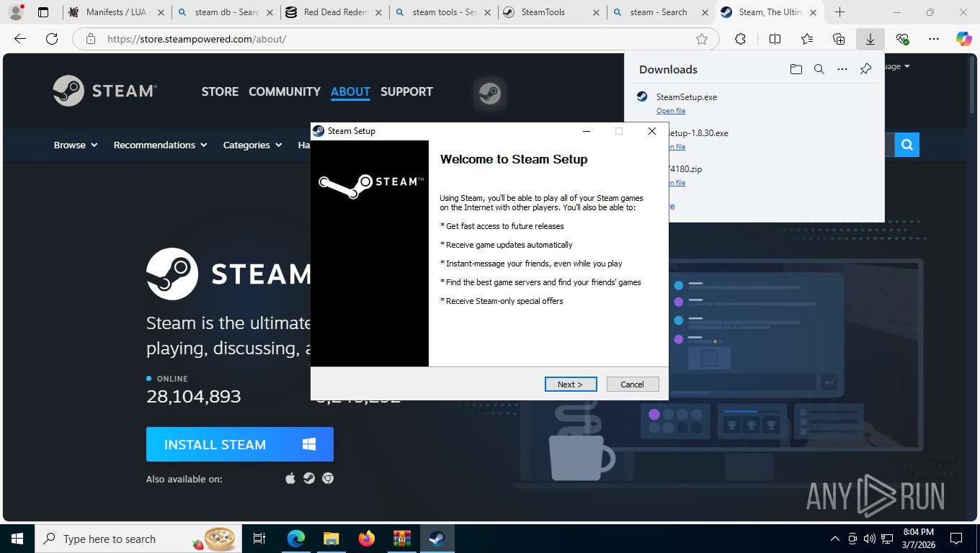Open Edge Settings and more menu
980x553 pixels.
pos(934,39)
